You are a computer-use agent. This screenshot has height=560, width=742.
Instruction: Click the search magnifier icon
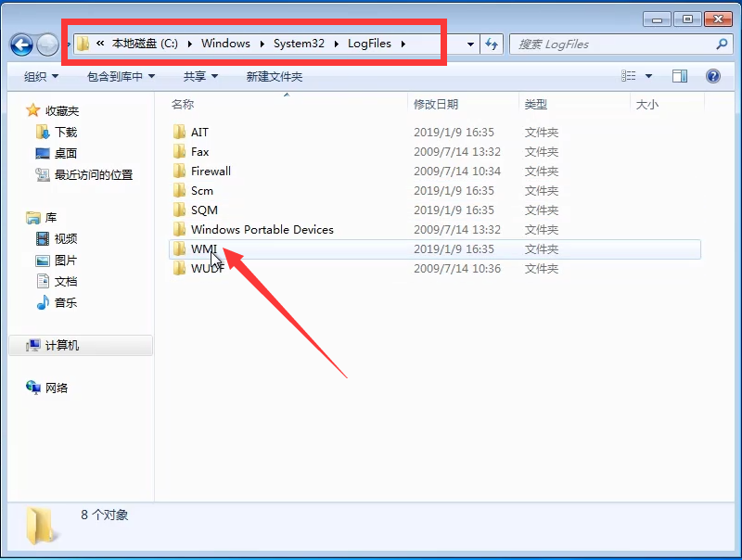[722, 45]
